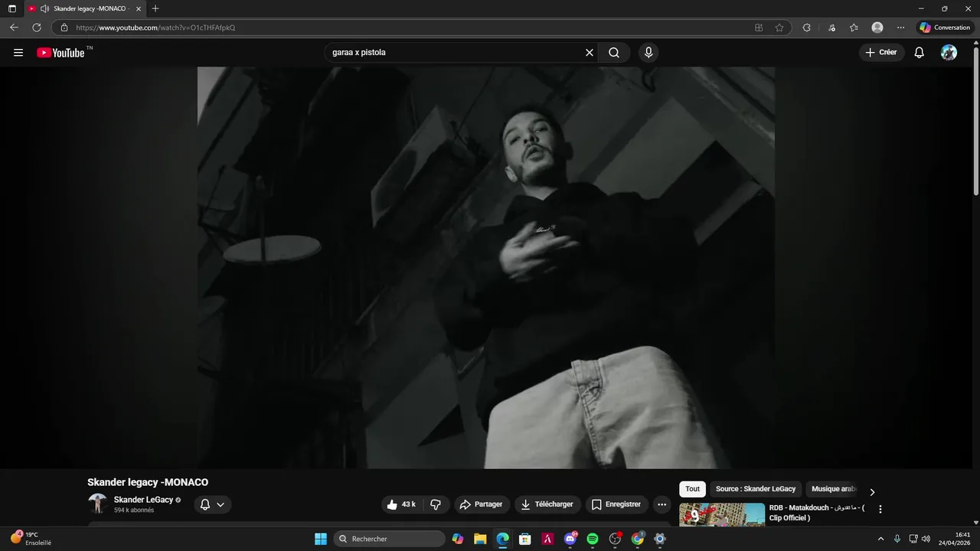Open more actions ellipsis under video
This screenshot has width=980, height=551.
pos(661,504)
